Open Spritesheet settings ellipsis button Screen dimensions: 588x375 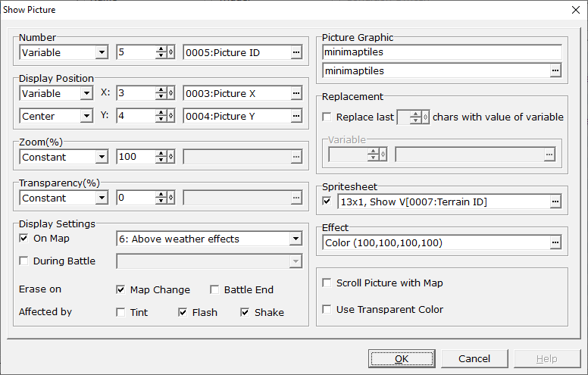555,202
